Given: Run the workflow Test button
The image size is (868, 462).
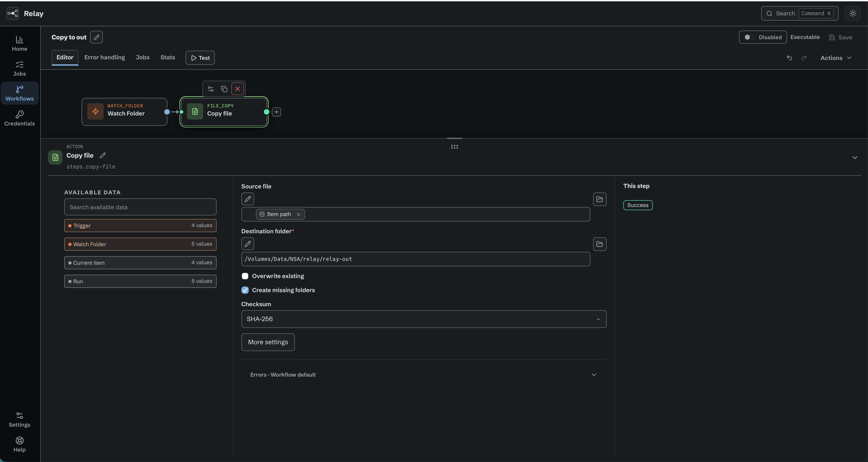Looking at the screenshot, I should [200, 58].
